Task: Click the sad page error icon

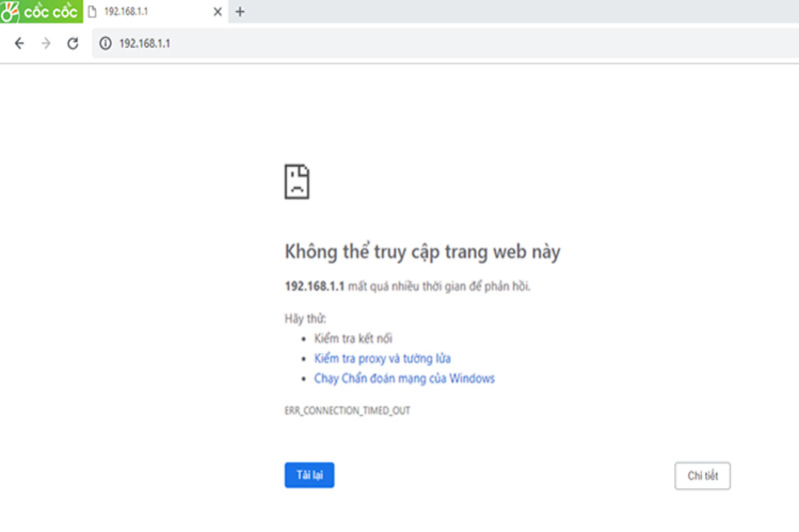Action: 297,182
